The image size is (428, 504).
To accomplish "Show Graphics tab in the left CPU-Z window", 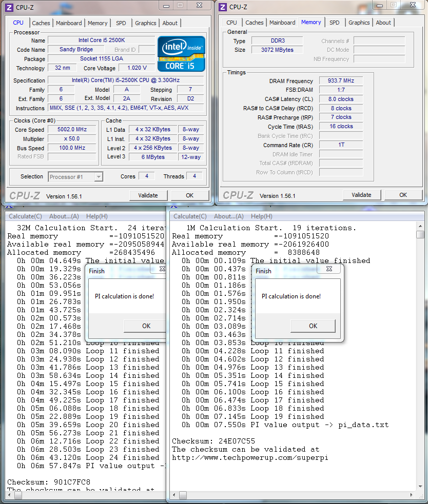I will (145, 23).
